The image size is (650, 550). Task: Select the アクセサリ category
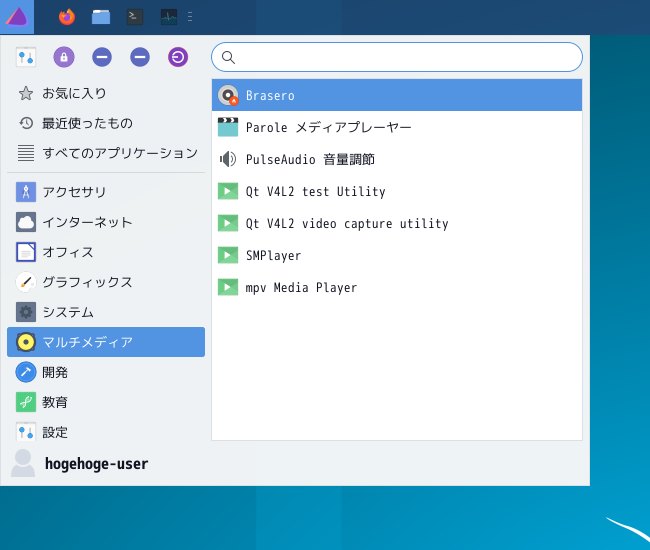pos(106,192)
